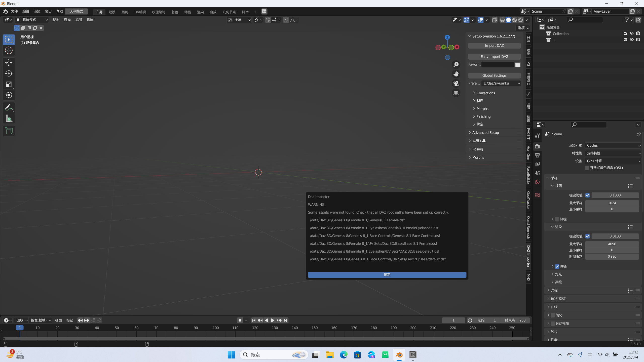Click the current frame number field
Viewport: 644px width, 362px height.
pyautogui.click(x=453, y=320)
